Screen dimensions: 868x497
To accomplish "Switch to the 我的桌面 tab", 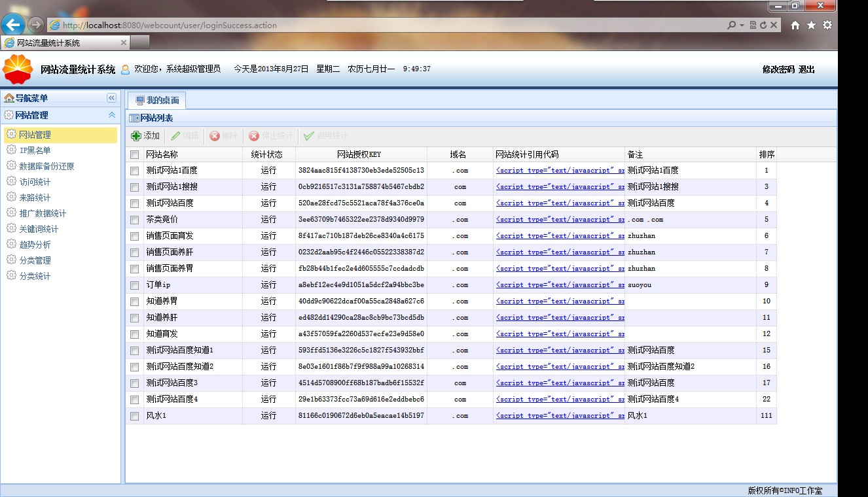I will (x=156, y=101).
